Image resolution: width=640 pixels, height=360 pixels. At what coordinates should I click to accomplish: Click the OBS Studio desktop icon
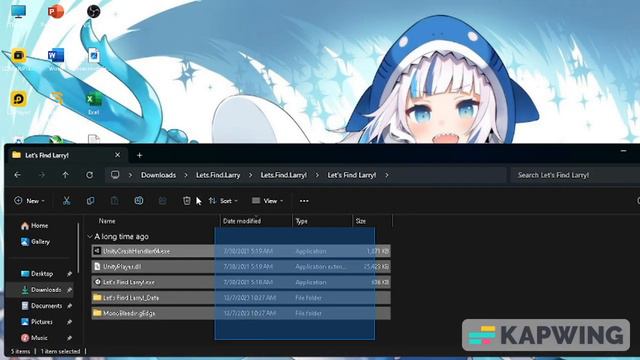click(x=93, y=11)
